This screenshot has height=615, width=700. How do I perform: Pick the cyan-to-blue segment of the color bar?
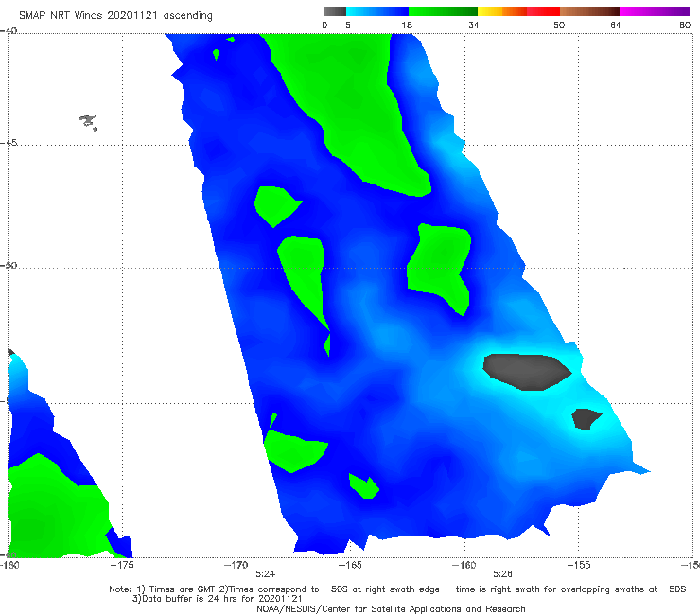pyautogui.click(x=377, y=11)
